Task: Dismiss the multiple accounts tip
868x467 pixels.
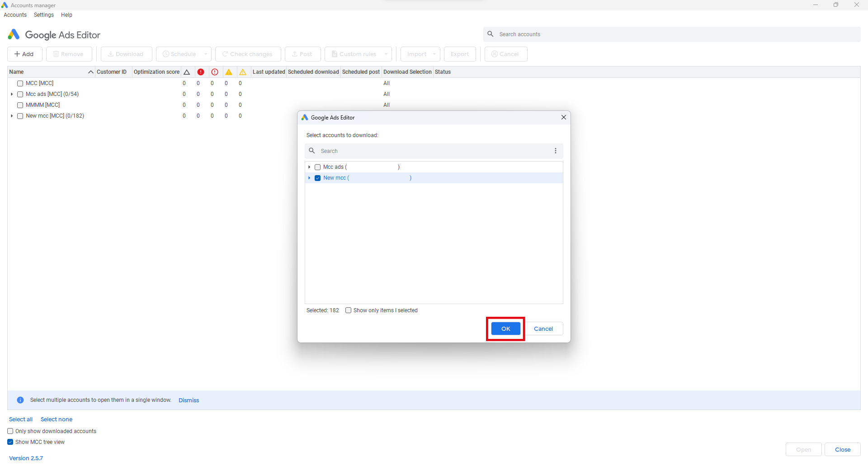Action: (189, 400)
